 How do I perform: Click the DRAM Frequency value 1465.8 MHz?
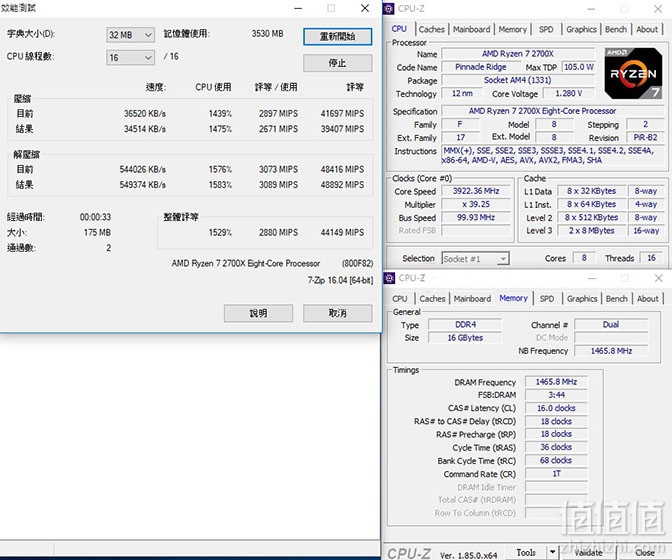coord(556,382)
